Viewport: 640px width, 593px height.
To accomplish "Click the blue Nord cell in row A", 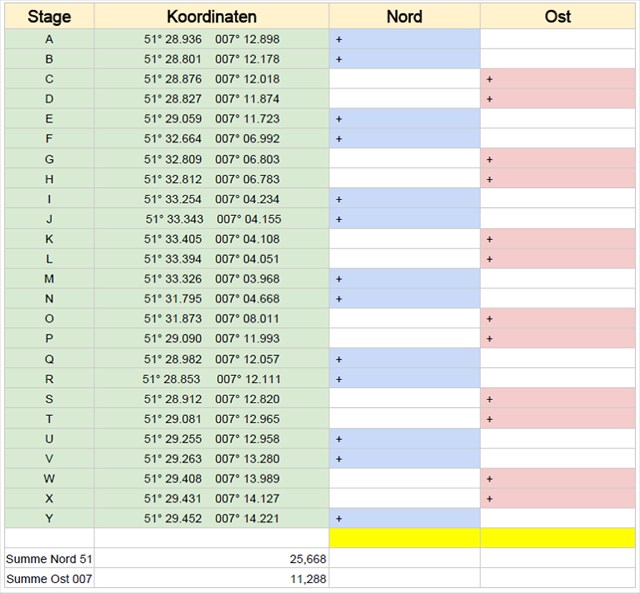I will pyautogui.click(x=404, y=39).
